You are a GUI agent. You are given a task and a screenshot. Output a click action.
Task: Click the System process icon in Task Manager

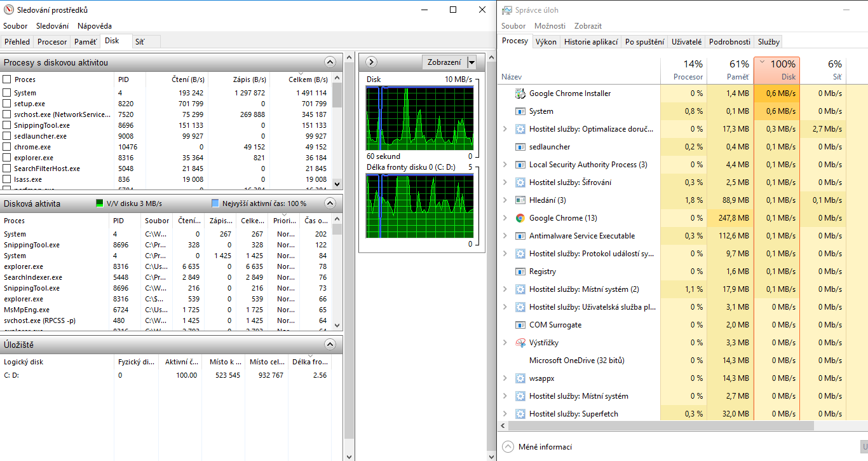[x=520, y=111]
